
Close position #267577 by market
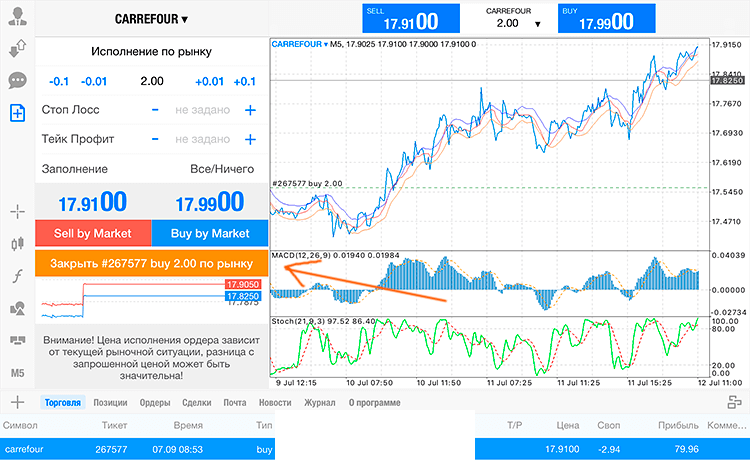click(152, 263)
